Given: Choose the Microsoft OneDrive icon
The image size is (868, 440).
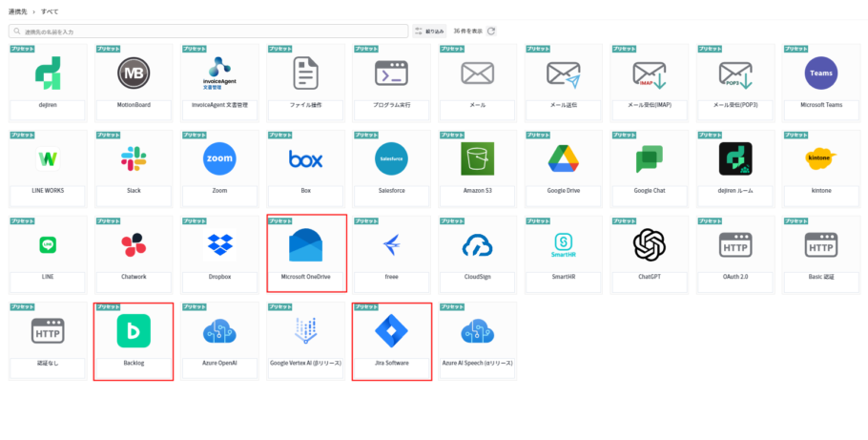Looking at the screenshot, I should coord(305,245).
